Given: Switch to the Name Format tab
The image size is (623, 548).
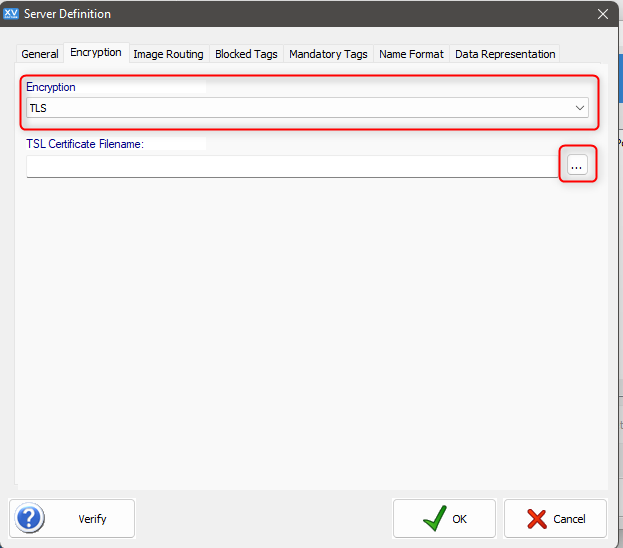Looking at the screenshot, I should 411,54.
